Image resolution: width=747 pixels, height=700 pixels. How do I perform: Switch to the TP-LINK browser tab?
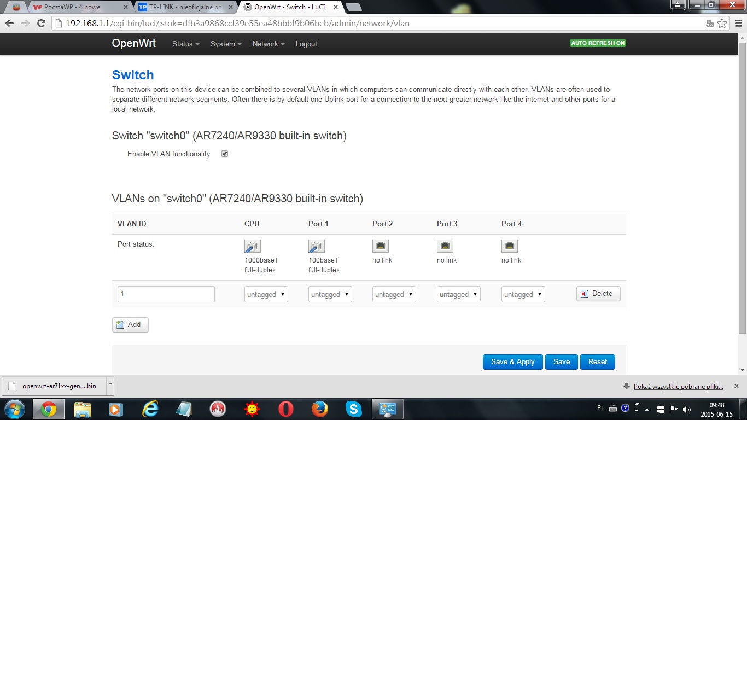186,7
